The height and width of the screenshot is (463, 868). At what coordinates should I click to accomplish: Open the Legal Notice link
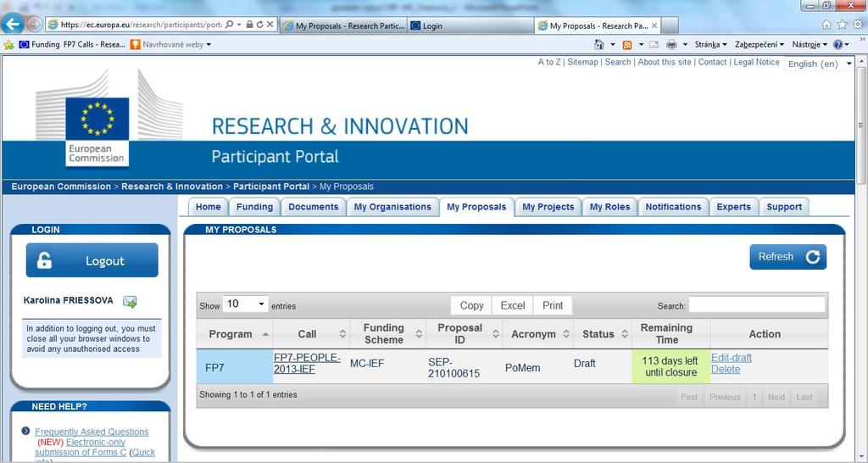click(x=757, y=62)
